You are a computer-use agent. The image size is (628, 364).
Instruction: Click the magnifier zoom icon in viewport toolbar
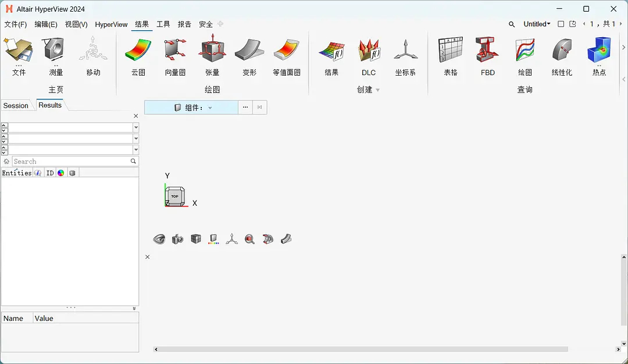(x=250, y=239)
